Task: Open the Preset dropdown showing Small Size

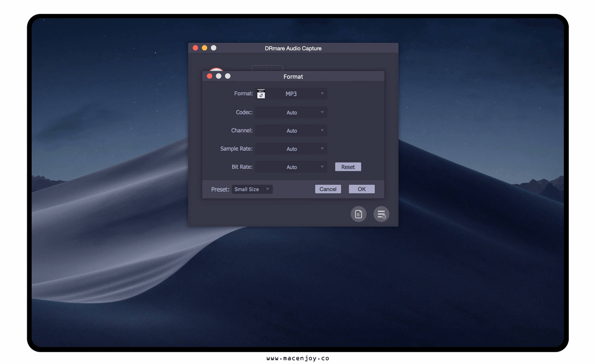Action: (x=252, y=189)
